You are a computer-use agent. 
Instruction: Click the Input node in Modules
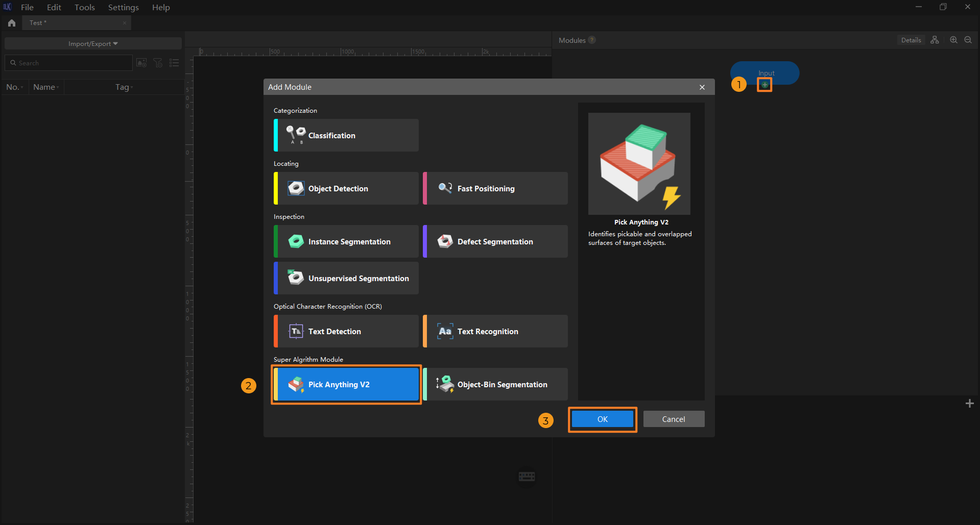(x=765, y=72)
